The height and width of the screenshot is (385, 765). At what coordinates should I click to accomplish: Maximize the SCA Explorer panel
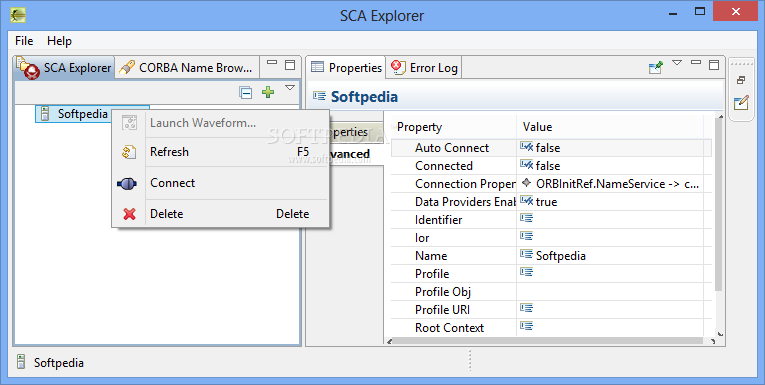290,64
